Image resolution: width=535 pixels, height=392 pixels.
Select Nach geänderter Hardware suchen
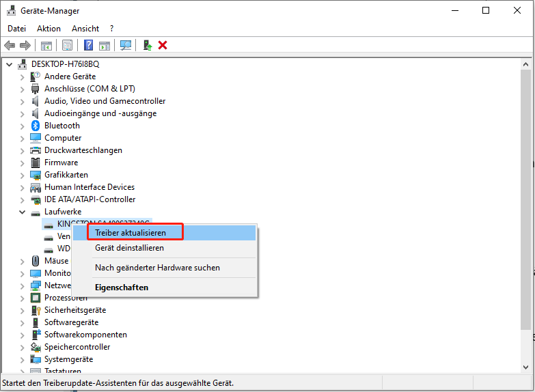[164, 268]
